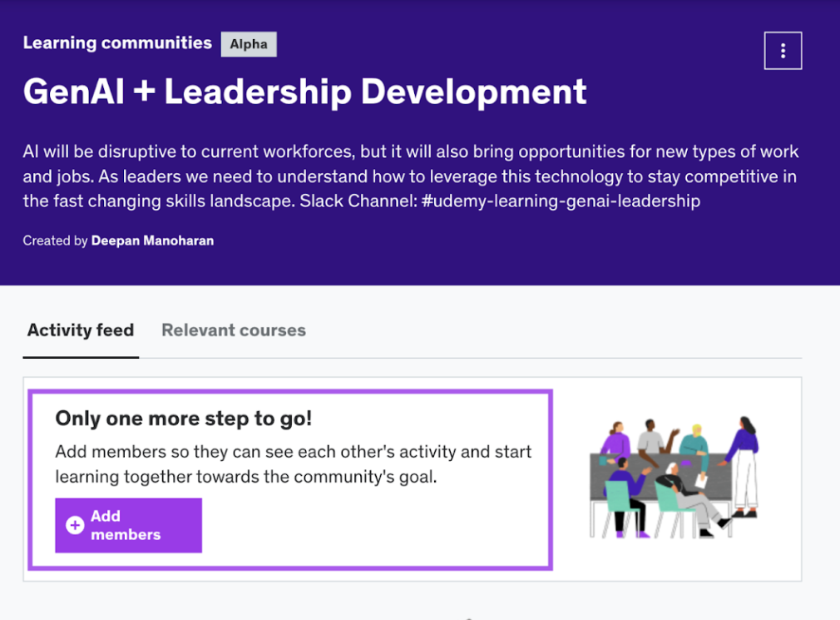Click the purple-shirted person at table's left
Viewport: 840px width, 620px height.
coord(615,440)
